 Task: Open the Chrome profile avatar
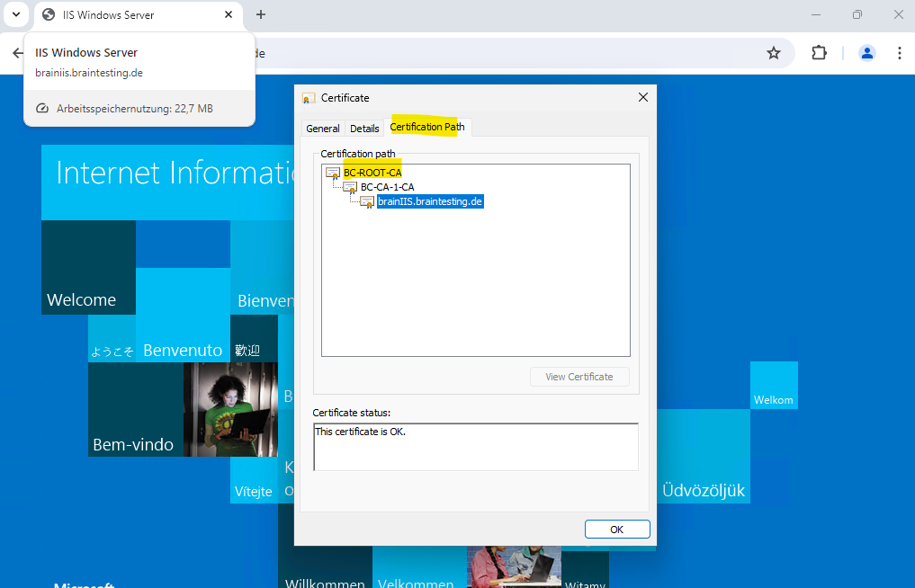867,53
